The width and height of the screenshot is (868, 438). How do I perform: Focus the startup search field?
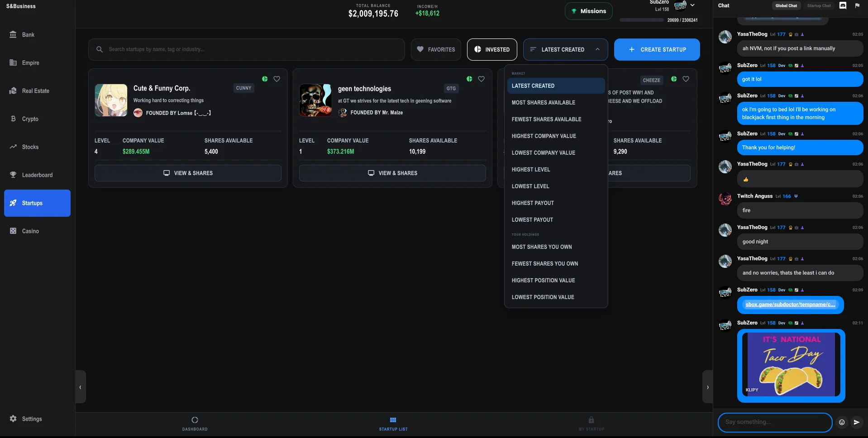click(x=247, y=49)
